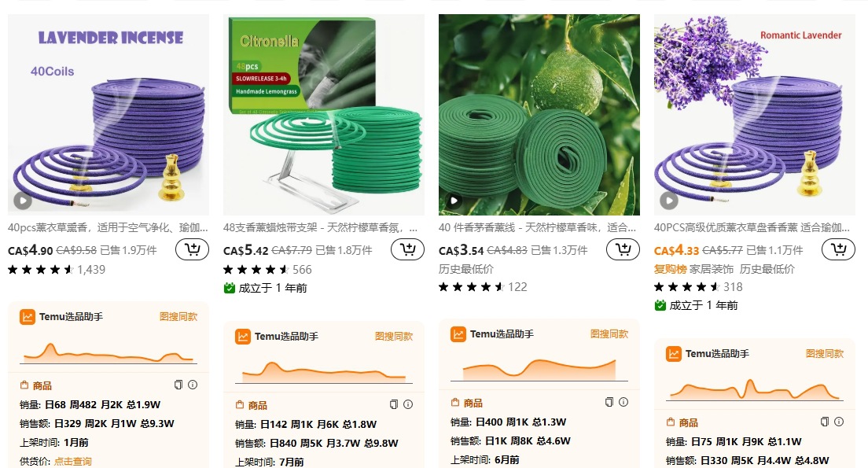Copy product info in first Temu helper card
The height and width of the screenshot is (468, 868).
(x=178, y=385)
